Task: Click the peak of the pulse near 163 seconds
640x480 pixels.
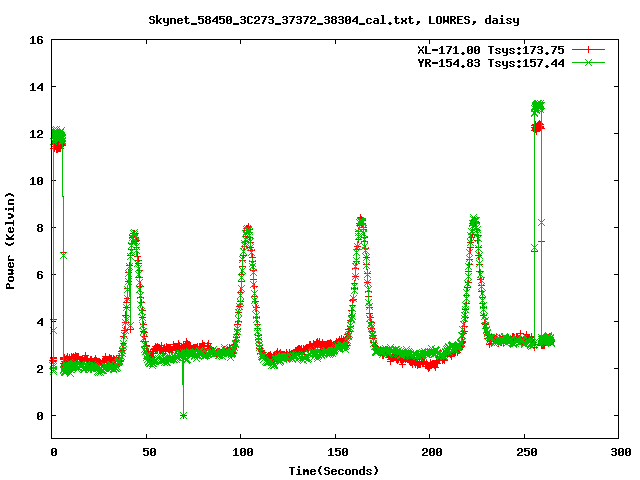Action: tap(361, 221)
